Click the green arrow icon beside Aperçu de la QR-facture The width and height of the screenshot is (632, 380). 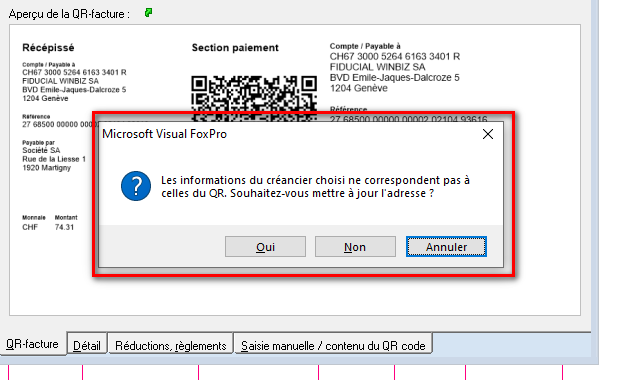pos(148,13)
